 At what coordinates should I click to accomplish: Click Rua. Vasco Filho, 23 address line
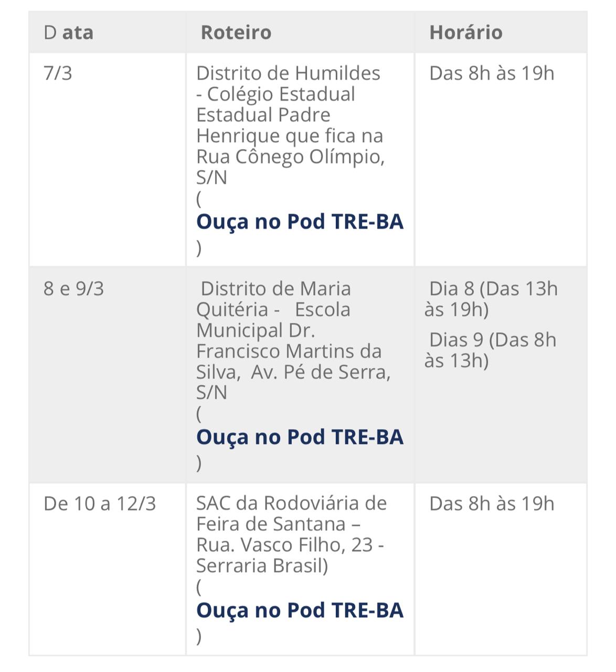[290, 545]
